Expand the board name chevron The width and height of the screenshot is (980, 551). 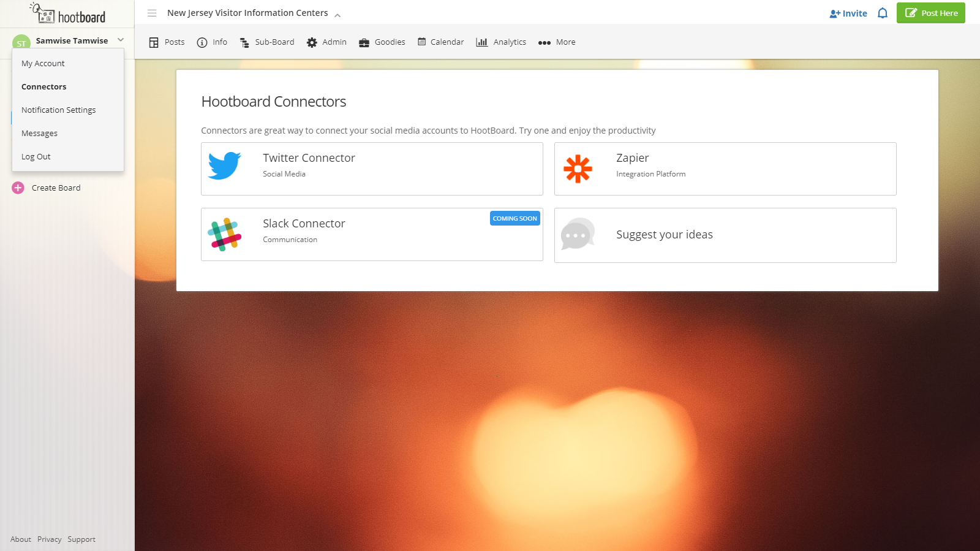pyautogui.click(x=337, y=15)
